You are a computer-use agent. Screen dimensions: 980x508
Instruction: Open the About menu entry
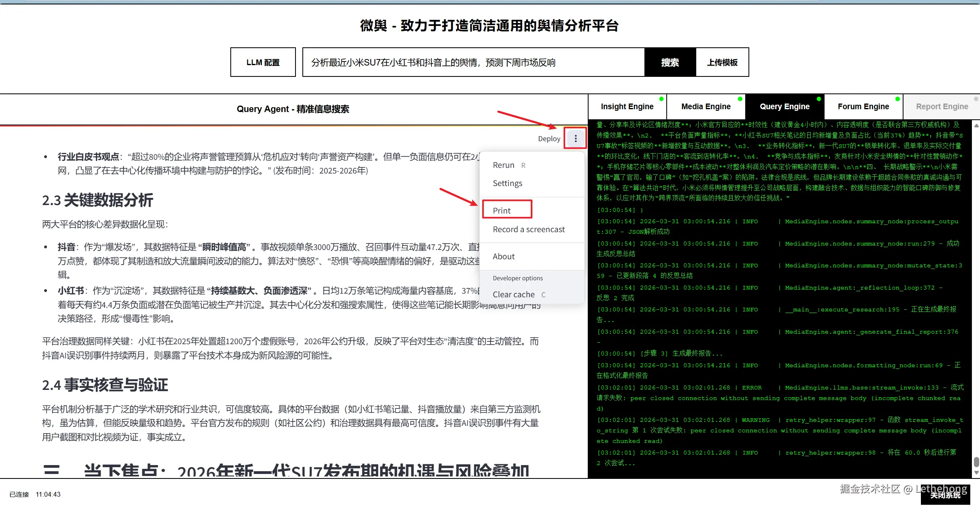point(504,256)
